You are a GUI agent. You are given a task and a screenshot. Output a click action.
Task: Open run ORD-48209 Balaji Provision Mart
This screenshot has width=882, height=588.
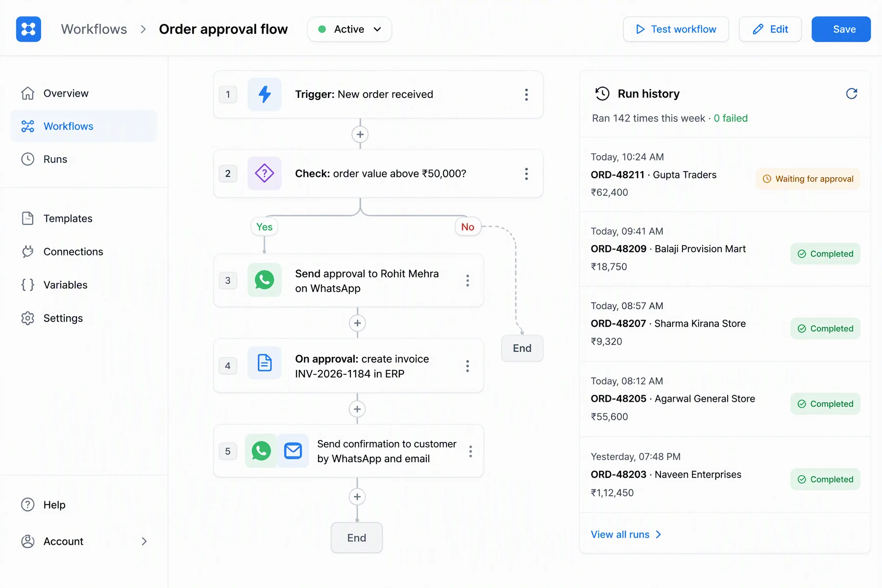[725, 249]
